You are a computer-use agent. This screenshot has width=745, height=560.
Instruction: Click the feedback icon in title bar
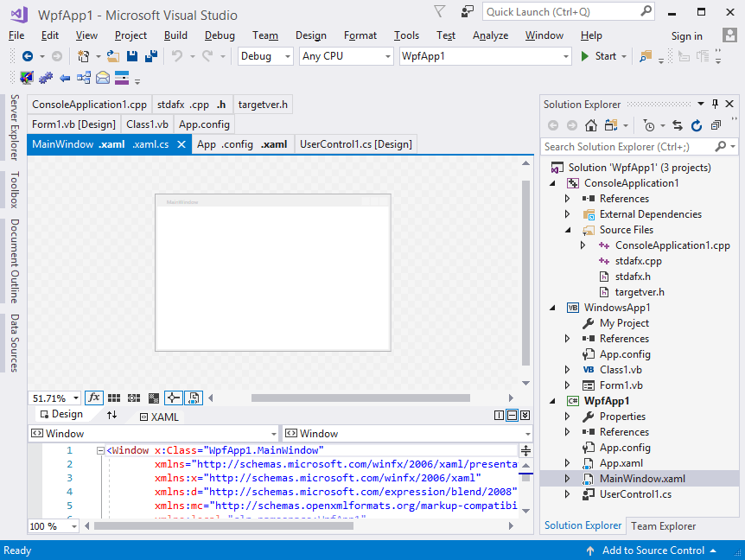pos(467,12)
